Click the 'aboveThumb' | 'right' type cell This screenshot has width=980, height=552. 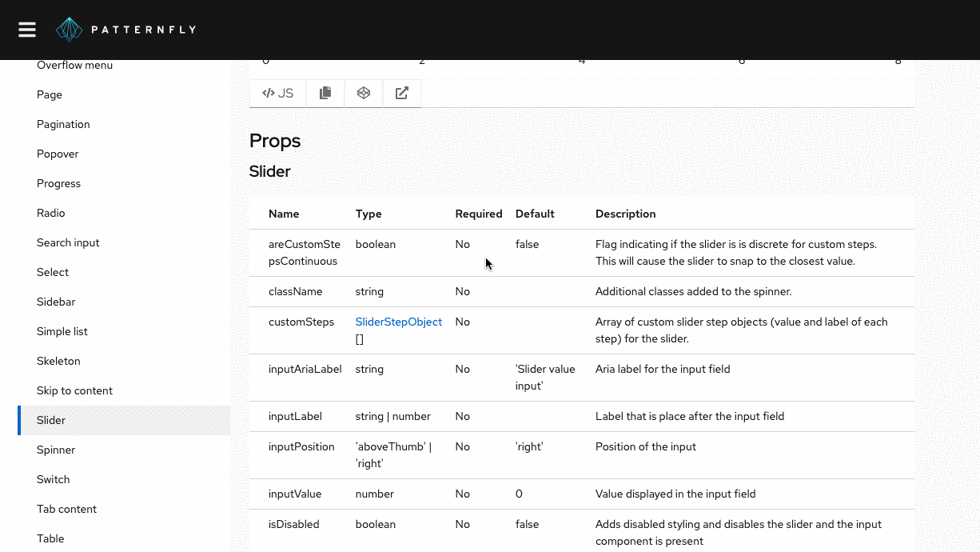394,455
